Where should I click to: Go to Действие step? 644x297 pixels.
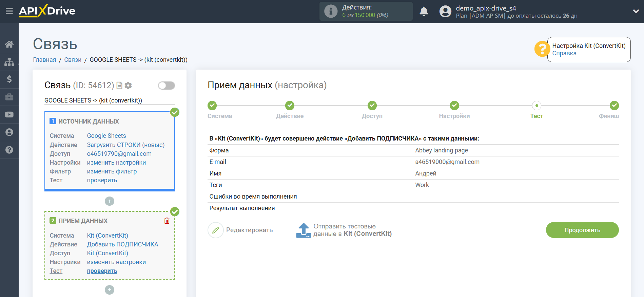pyautogui.click(x=290, y=106)
